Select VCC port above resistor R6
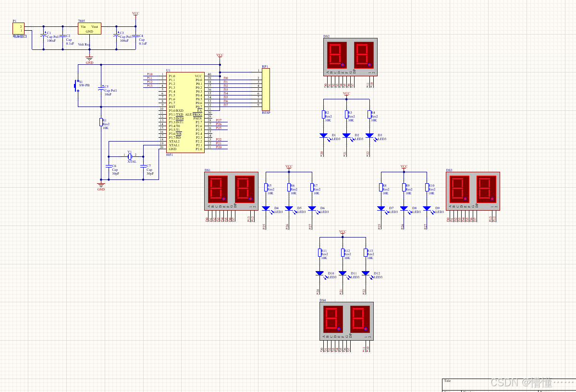576x392 pixels. coord(289,168)
